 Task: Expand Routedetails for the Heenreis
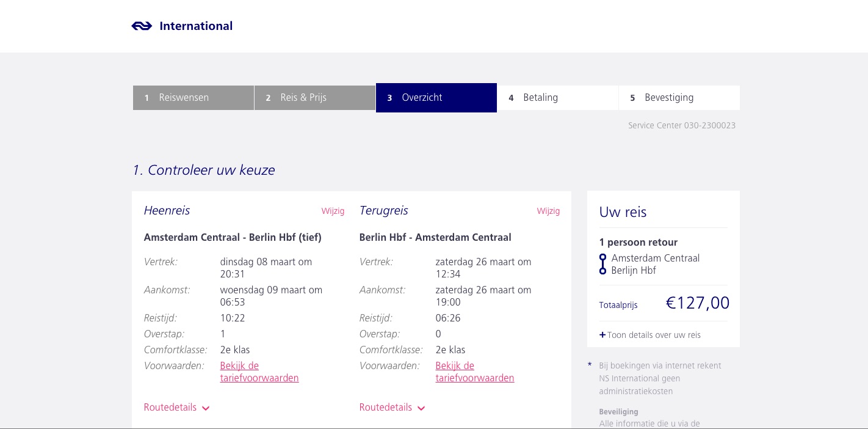170,408
